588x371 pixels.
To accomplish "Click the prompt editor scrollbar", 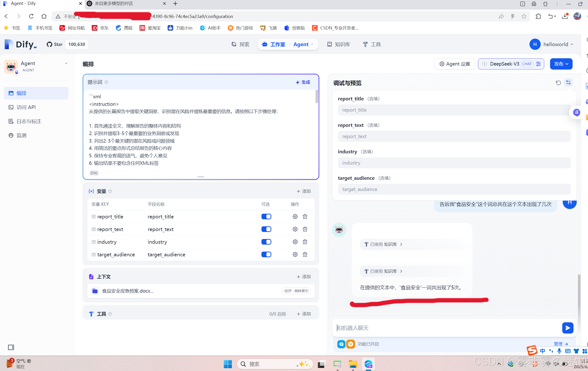I will (x=316, y=97).
